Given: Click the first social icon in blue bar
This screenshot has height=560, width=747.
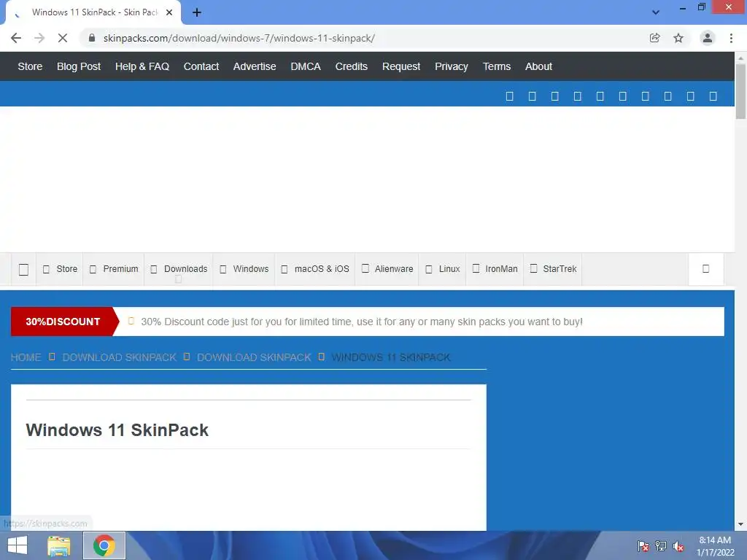Looking at the screenshot, I should click(509, 96).
